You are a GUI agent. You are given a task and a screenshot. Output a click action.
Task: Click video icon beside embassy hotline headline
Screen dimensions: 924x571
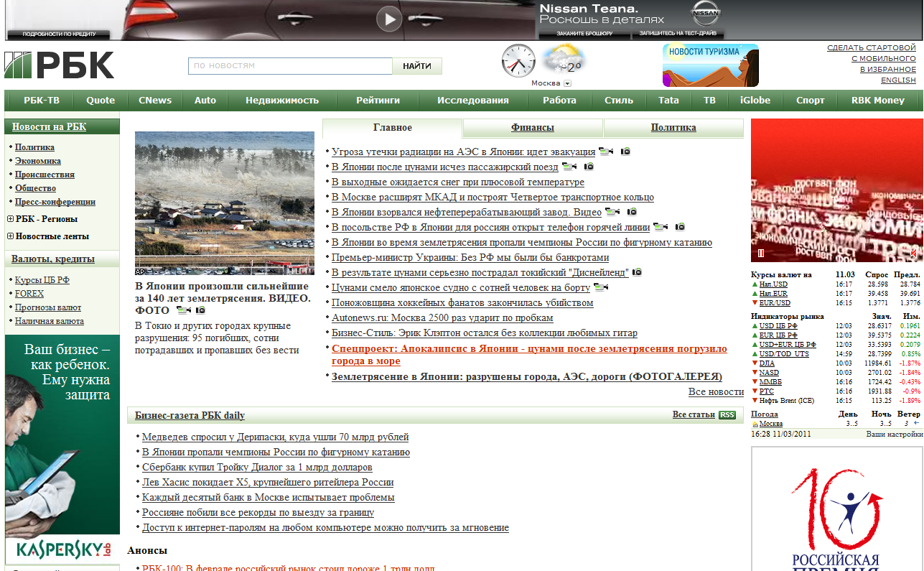tap(661, 227)
